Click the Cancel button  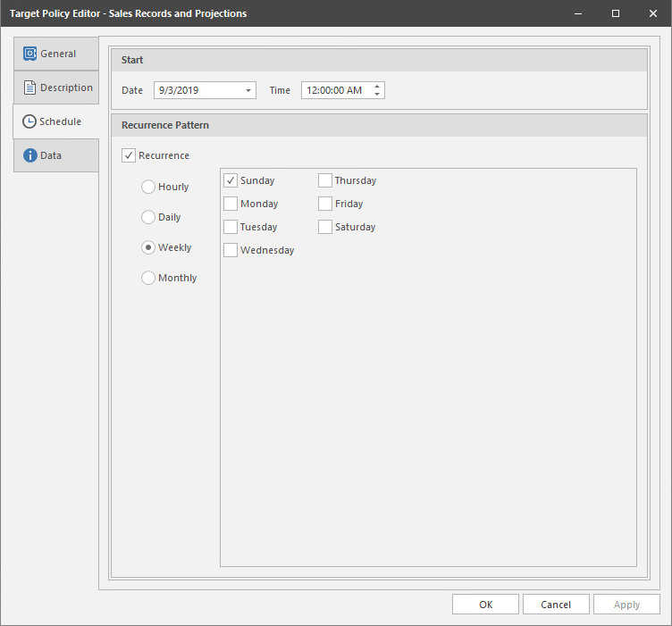pos(556,605)
